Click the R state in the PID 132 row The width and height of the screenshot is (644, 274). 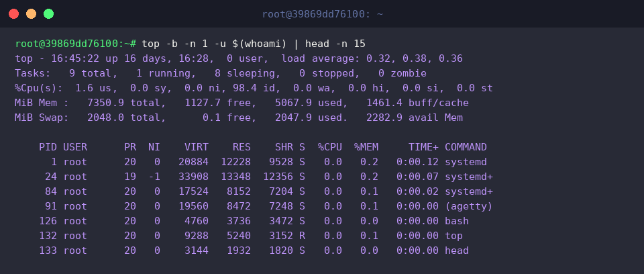point(303,236)
